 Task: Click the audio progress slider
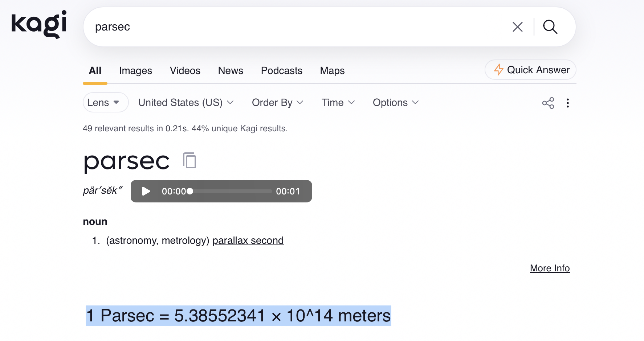coord(231,191)
